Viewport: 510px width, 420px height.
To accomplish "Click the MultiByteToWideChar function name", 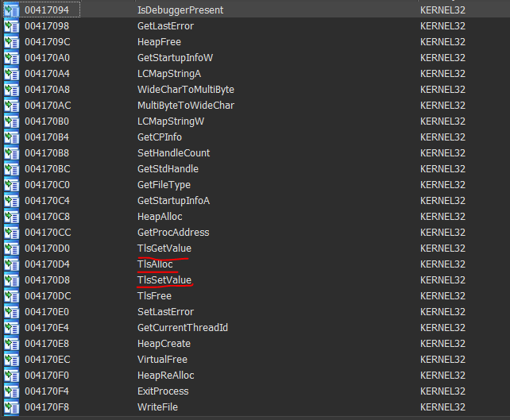I will click(x=186, y=106).
